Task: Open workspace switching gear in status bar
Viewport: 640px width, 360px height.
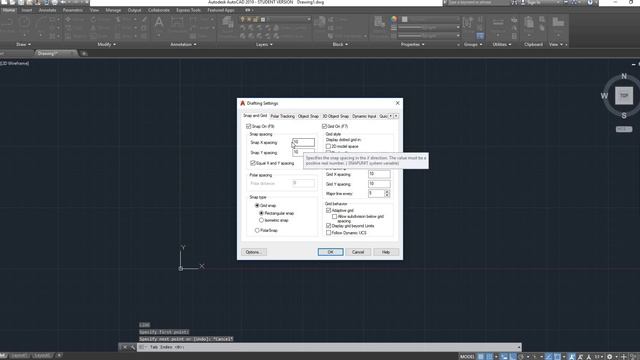Action: (609, 357)
